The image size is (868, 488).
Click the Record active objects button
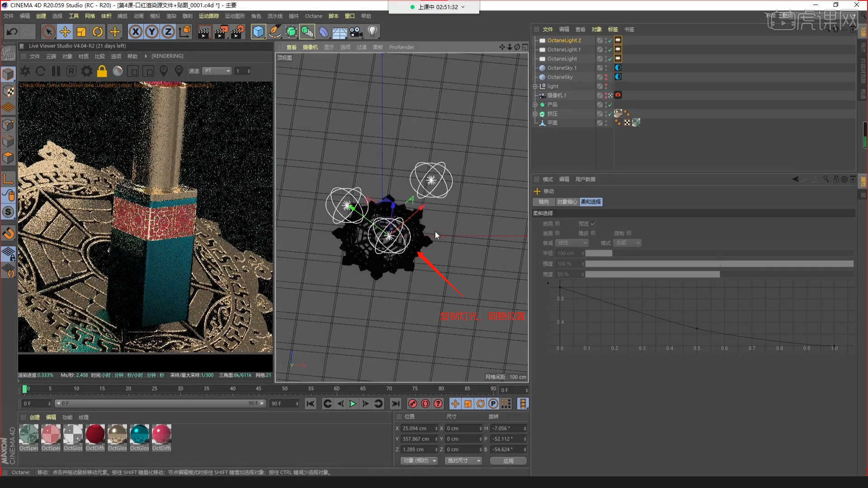412,404
